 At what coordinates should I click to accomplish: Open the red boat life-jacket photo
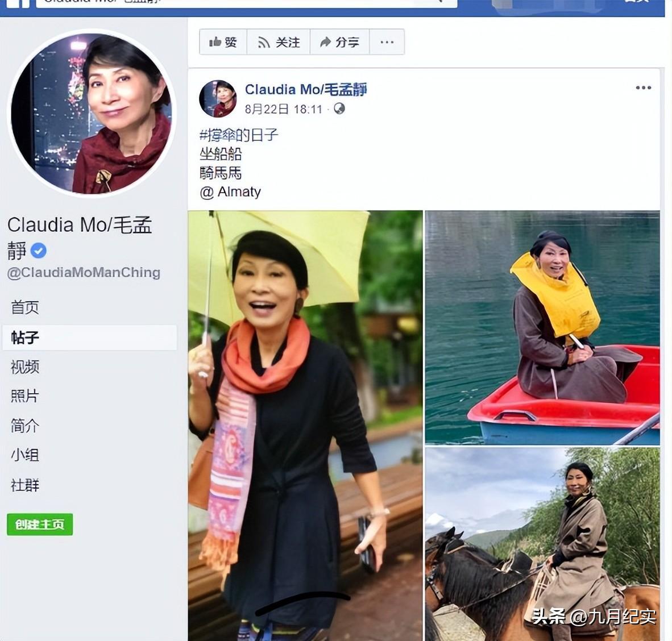point(542,327)
